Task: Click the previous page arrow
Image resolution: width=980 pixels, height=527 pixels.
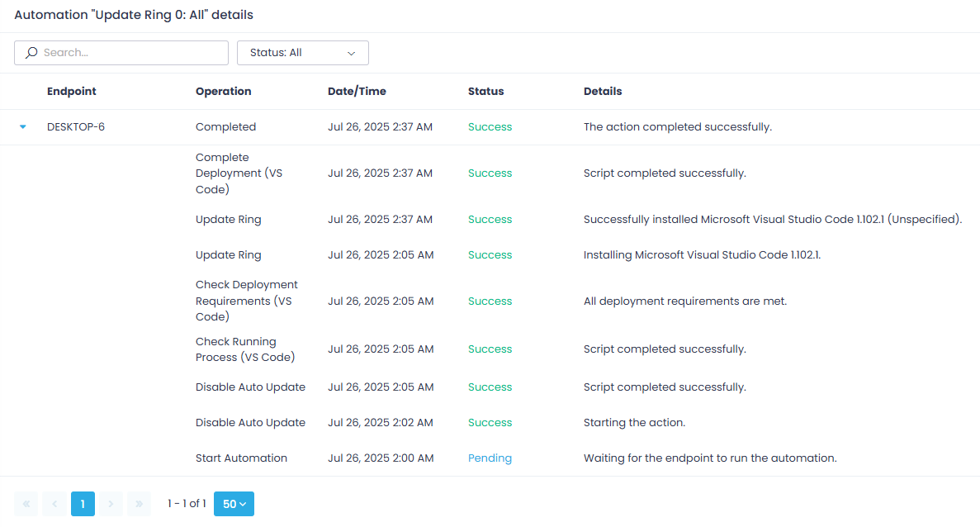Action: coord(54,503)
